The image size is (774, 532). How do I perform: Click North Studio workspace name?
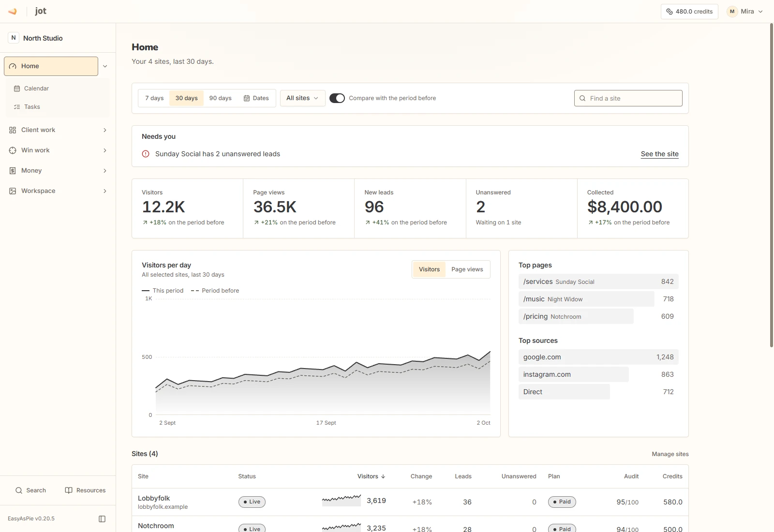[x=43, y=38]
